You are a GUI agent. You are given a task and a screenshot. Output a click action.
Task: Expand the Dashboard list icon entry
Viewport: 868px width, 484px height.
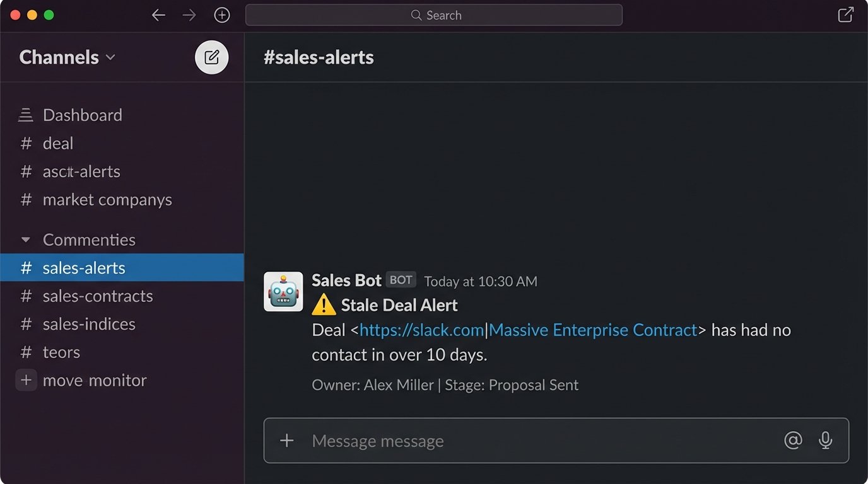[x=25, y=115]
